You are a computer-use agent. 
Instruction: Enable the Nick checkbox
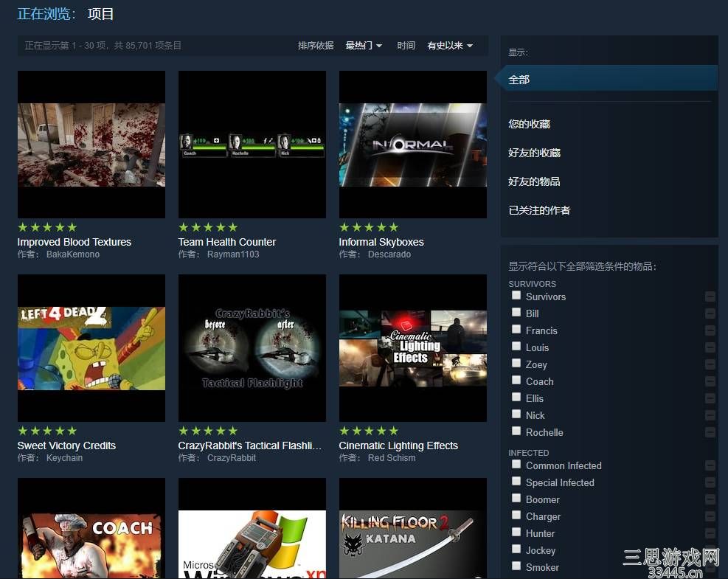pos(516,414)
